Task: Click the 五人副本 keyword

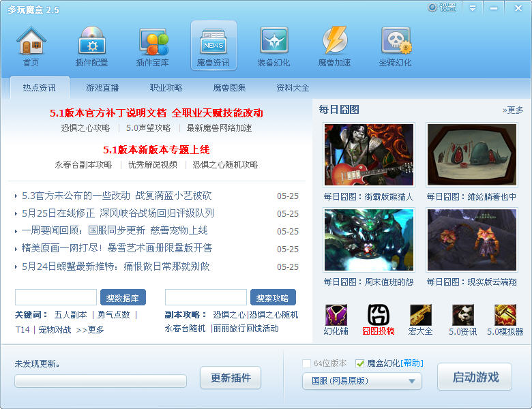Action: [71, 315]
